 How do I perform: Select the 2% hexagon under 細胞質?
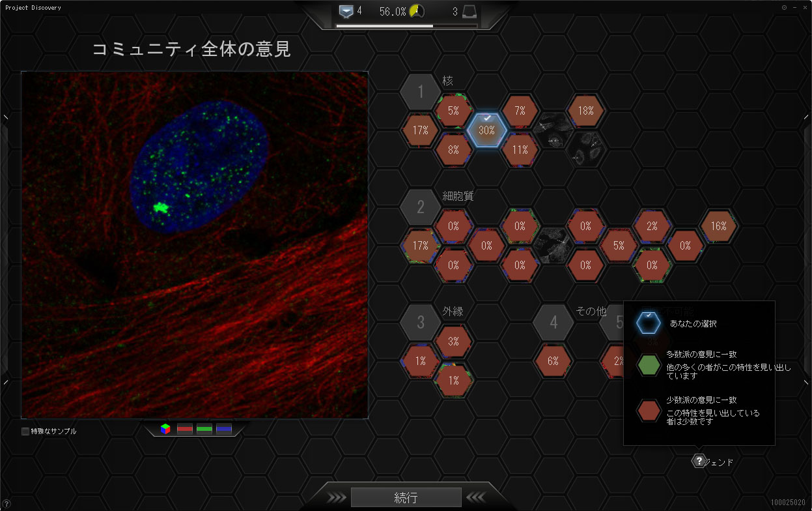click(x=652, y=226)
